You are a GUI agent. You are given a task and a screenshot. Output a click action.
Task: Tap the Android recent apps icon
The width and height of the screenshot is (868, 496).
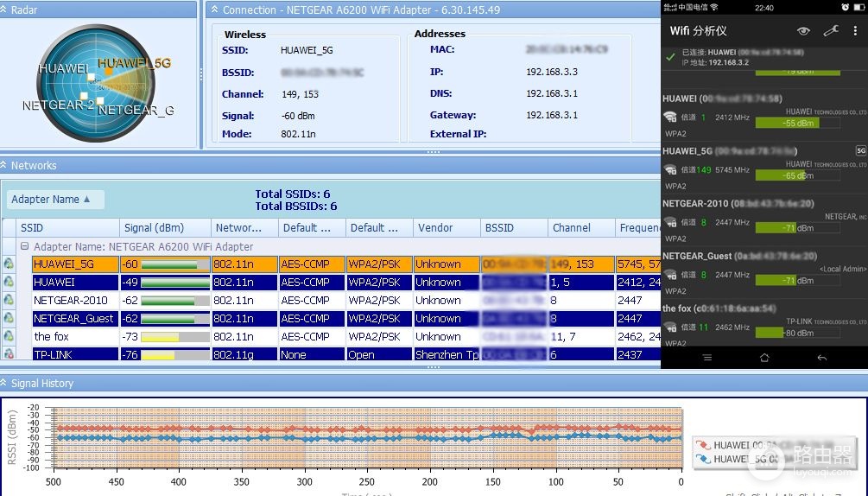coord(707,358)
